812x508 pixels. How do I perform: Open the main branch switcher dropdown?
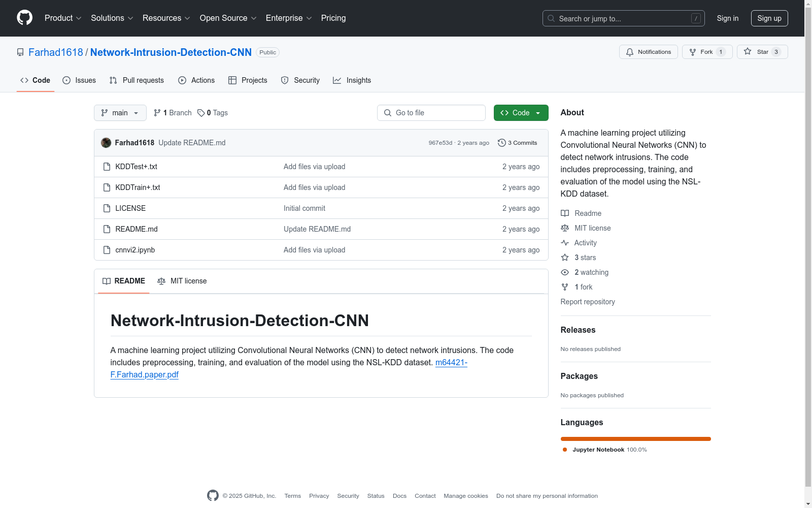pos(120,113)
